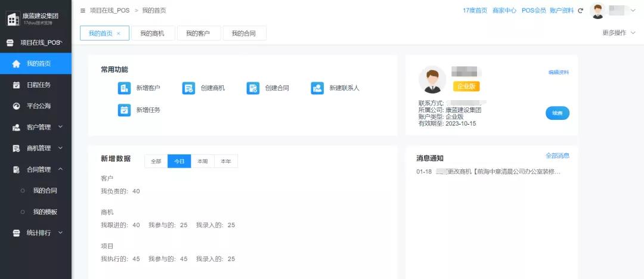This screenshot has width=644, height=279.
Task: Click the user avatar in top right
Action: click(597, 11)
